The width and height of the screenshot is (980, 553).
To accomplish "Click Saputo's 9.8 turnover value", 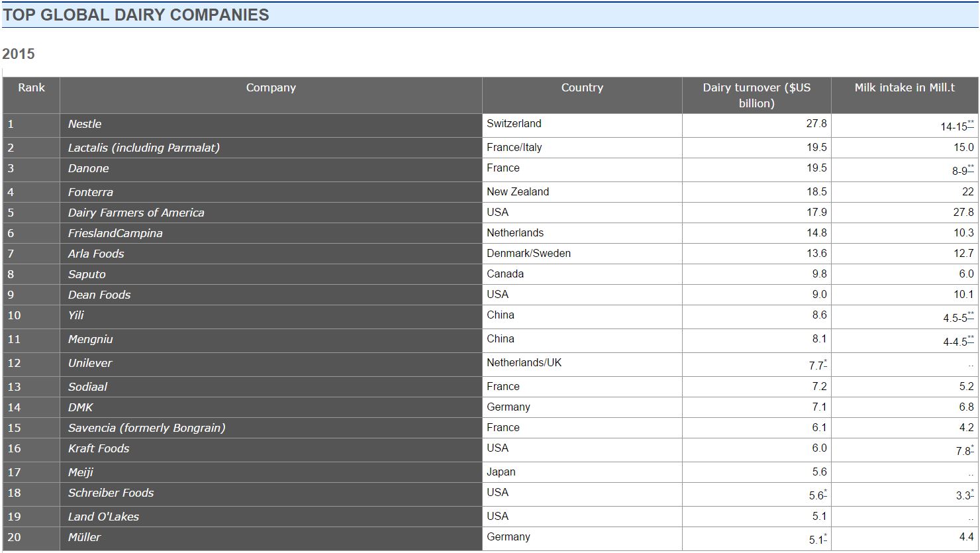I will (x=819, y=274).
